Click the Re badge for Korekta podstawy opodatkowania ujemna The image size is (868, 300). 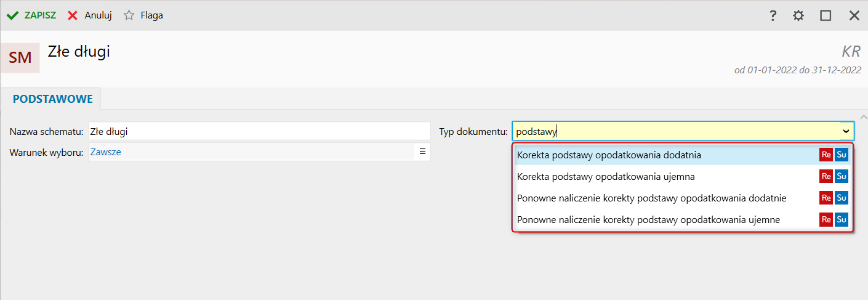tap(826, 177)
